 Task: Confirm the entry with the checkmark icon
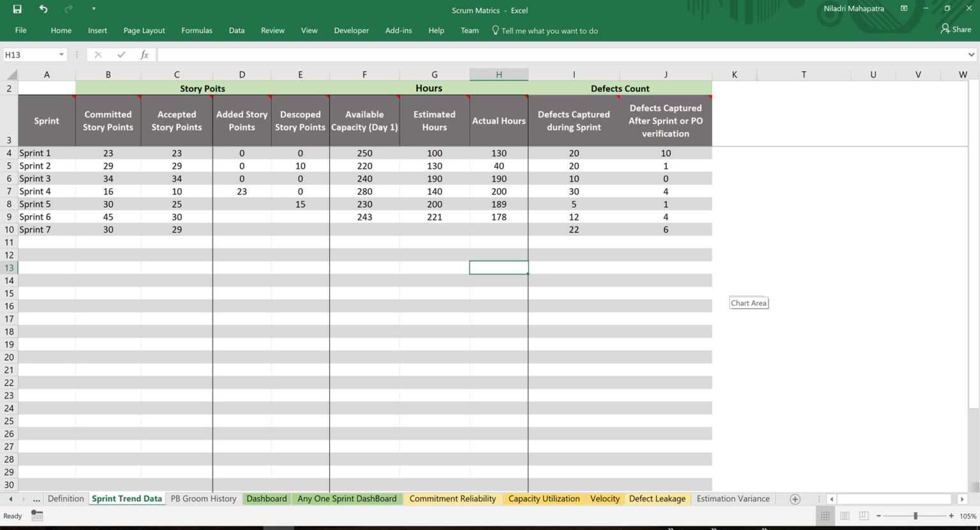121,54
